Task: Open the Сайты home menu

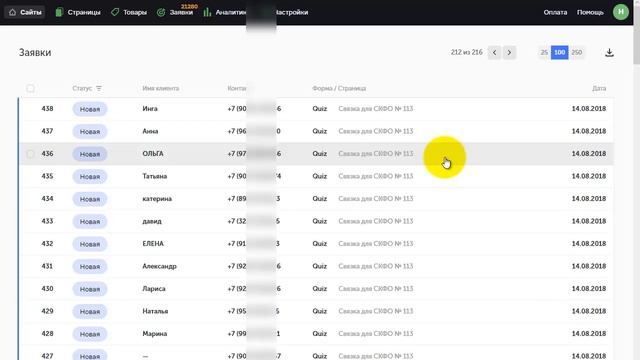Action: (x=25, y=12)
